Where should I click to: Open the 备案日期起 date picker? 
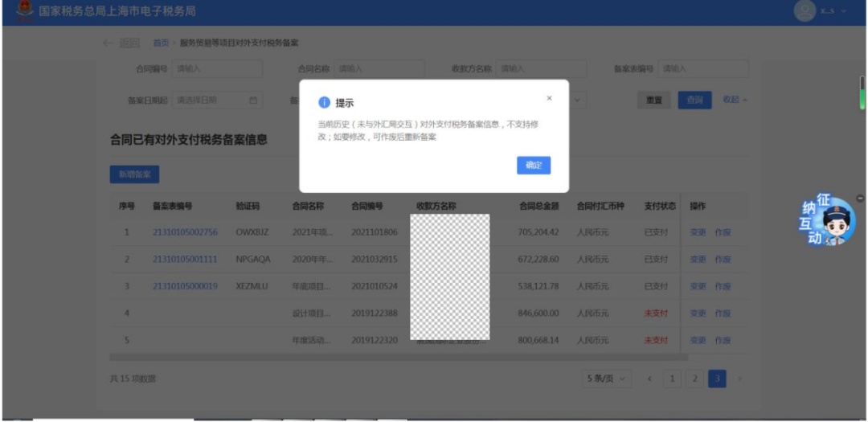217,100
